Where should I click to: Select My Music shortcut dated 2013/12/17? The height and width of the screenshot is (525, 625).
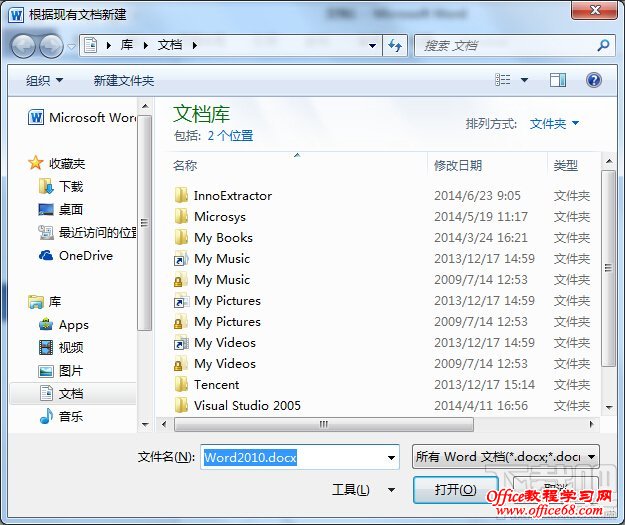pos(212,259)
